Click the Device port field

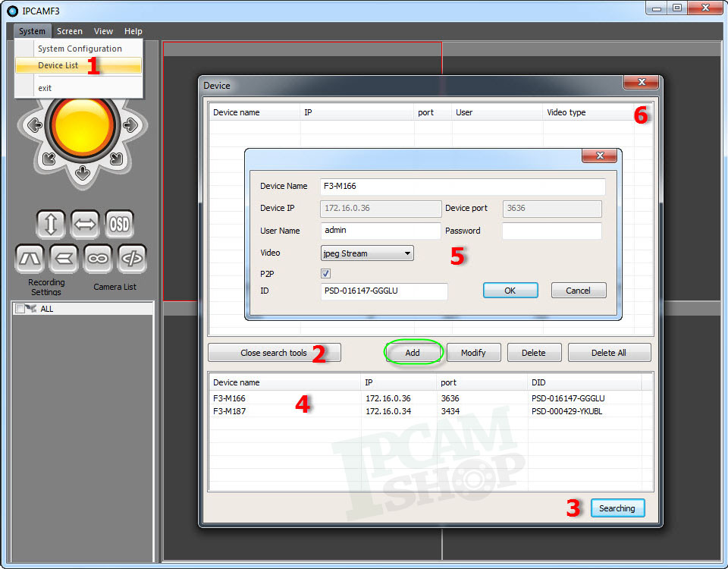552,209
